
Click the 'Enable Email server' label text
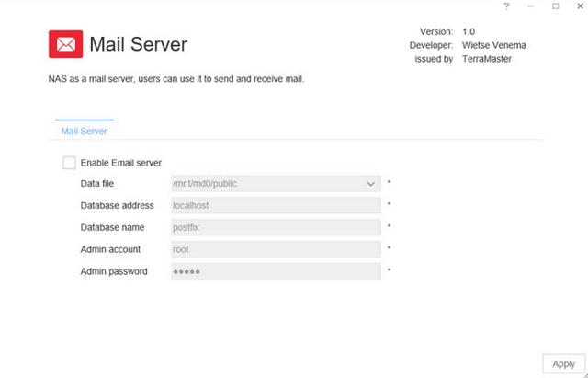tap(121, 163)
